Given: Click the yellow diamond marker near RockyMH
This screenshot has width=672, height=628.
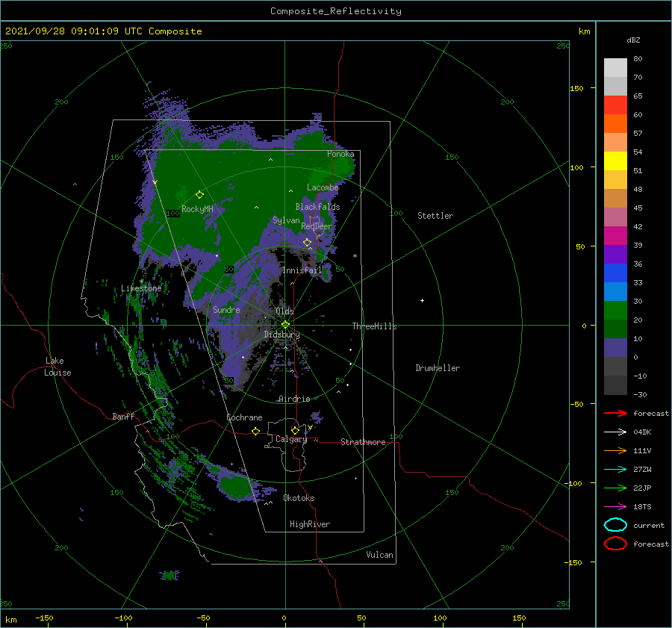Looking at the screenshot, I should (x=199, y=195).
